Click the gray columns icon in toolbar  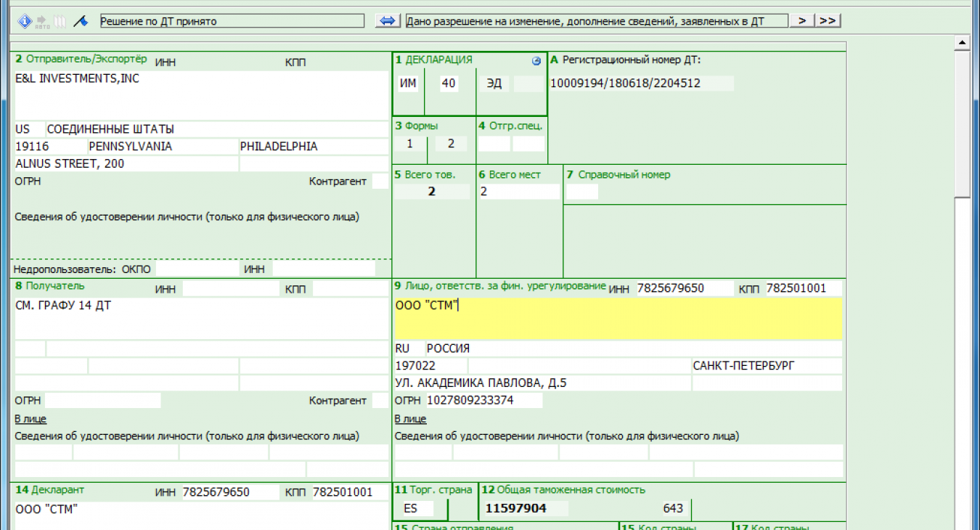click(60, 22)
